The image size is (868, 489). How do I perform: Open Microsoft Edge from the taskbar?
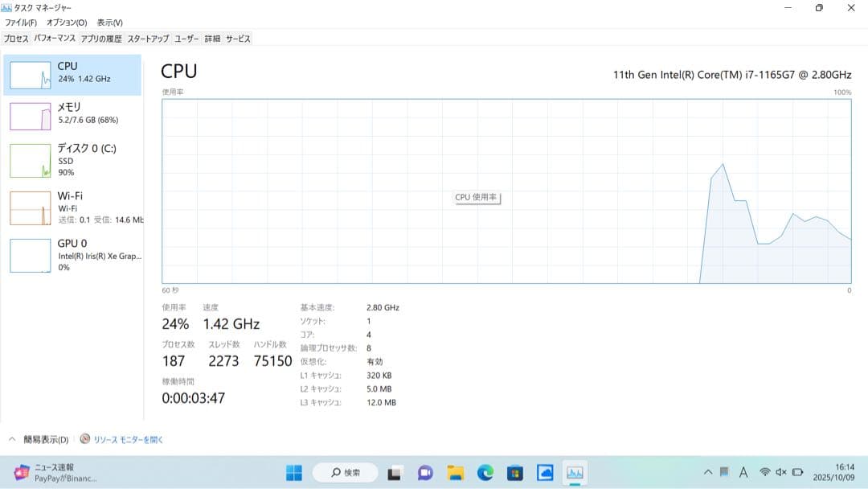pyautogui.click(x=484, y=472)
